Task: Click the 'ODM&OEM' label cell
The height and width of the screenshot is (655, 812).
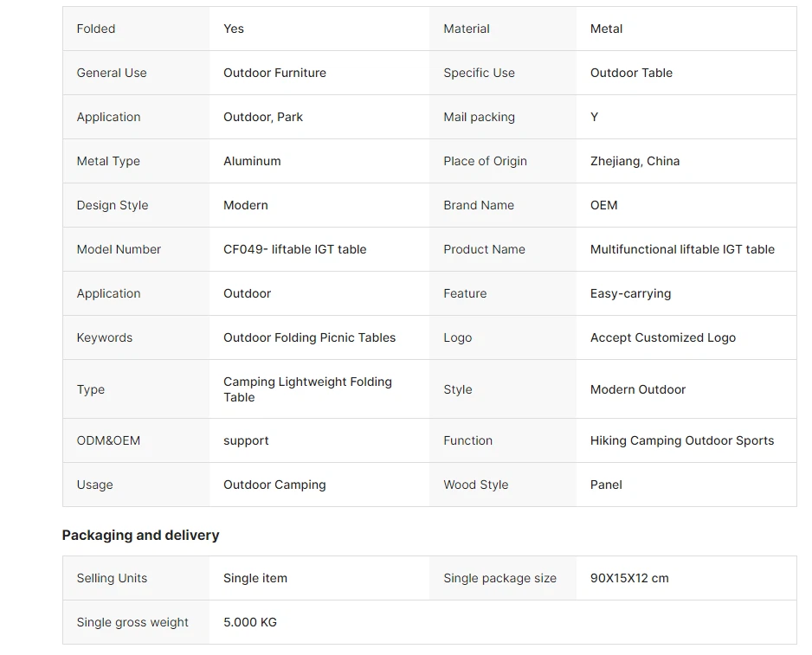Action: tap(108, 440)
